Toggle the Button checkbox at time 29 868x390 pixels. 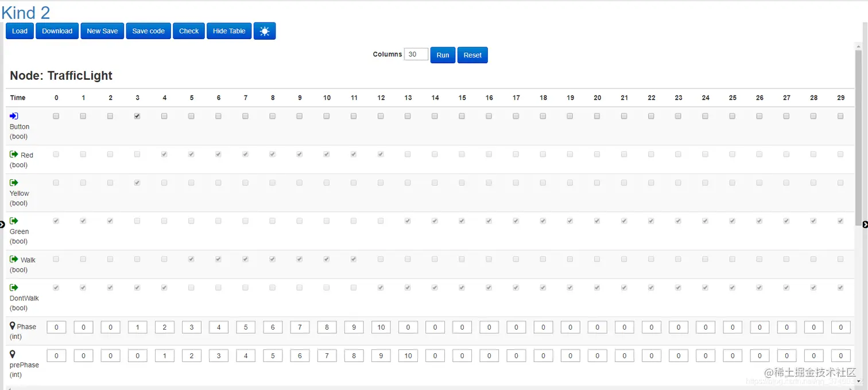[840, 116]
